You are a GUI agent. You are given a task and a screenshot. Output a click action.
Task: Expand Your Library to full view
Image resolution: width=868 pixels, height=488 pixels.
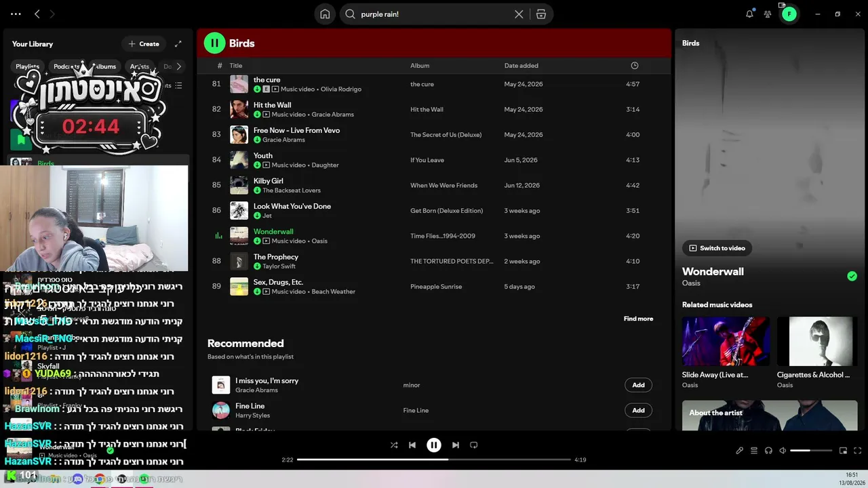click(178, 44)
